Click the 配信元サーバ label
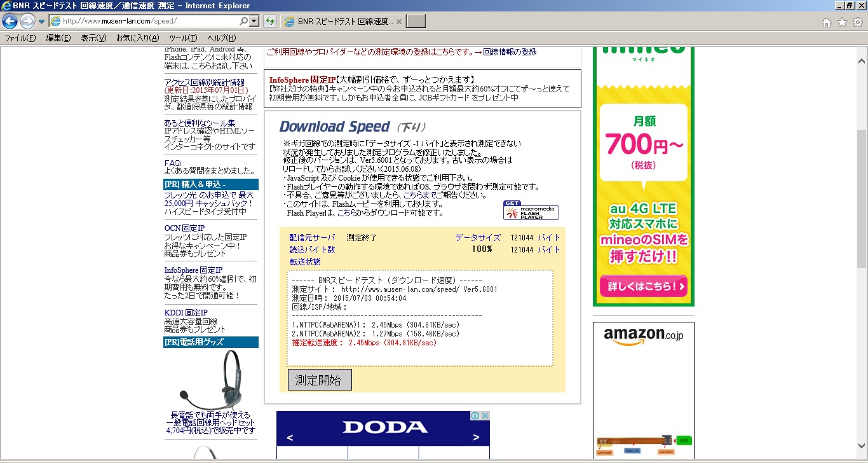The image size is (868, 463). pos(312,237)
